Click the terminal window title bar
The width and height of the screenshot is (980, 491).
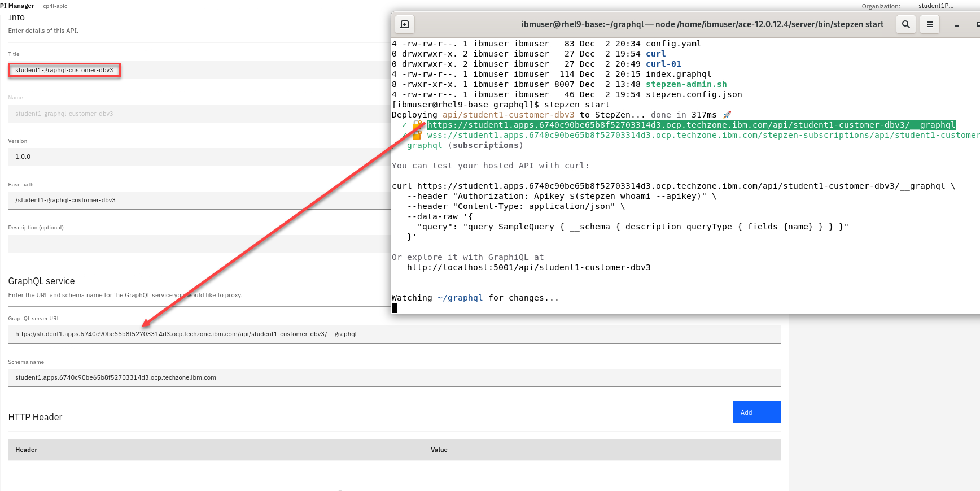[702, 24]
